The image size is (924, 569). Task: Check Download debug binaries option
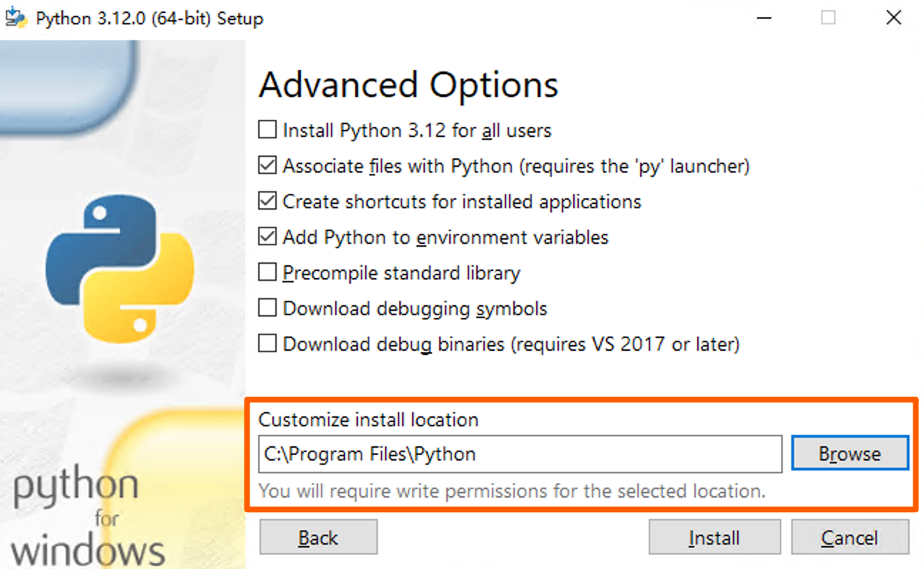(267, 344)
